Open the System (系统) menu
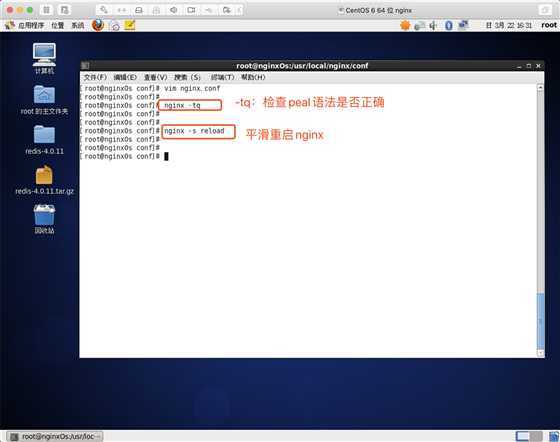This screenshot has width=560, height=442. (x=78, y=25)
